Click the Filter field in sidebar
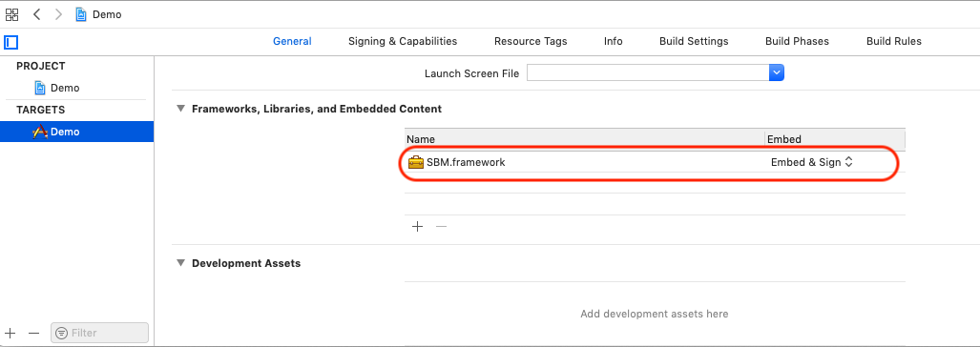Screen dimensions: 980x347 coord(100,333)
